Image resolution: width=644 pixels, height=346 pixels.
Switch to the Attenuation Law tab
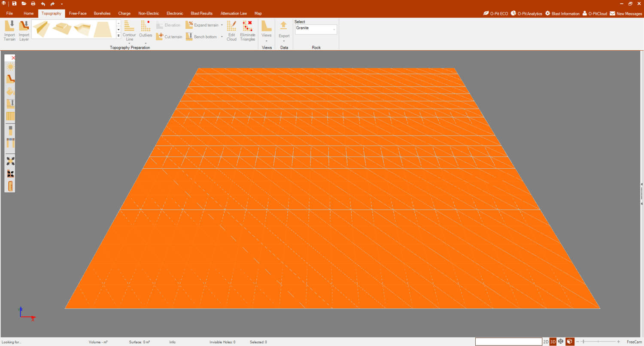click(x=234, y=13)
